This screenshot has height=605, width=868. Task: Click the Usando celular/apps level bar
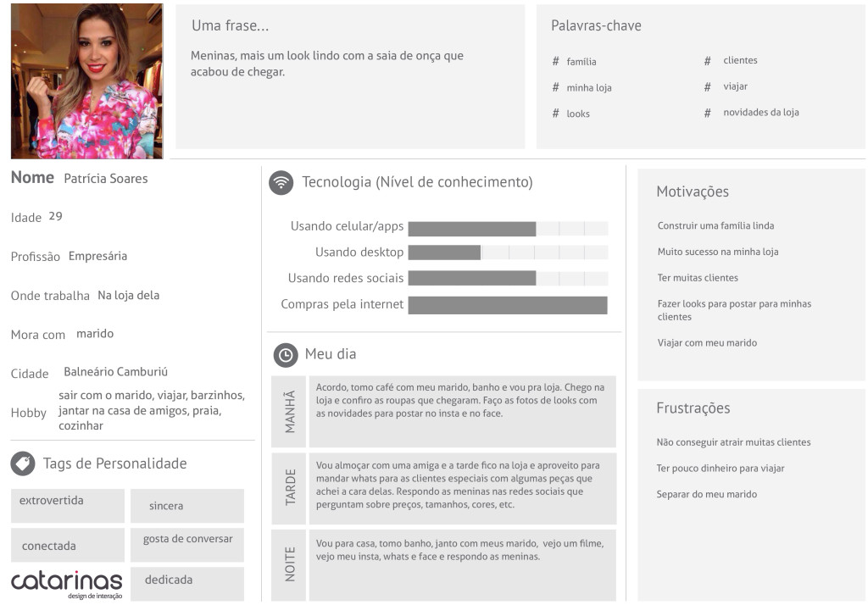507,228
